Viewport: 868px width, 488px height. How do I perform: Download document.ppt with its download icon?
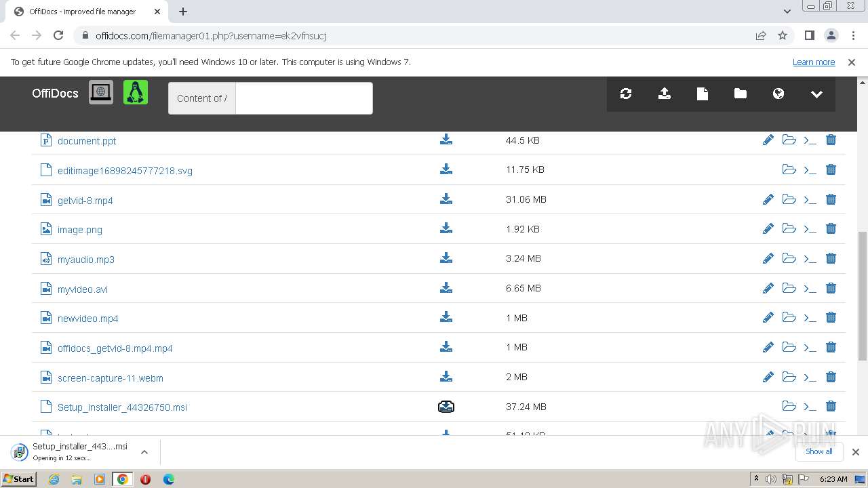point(446,140)
